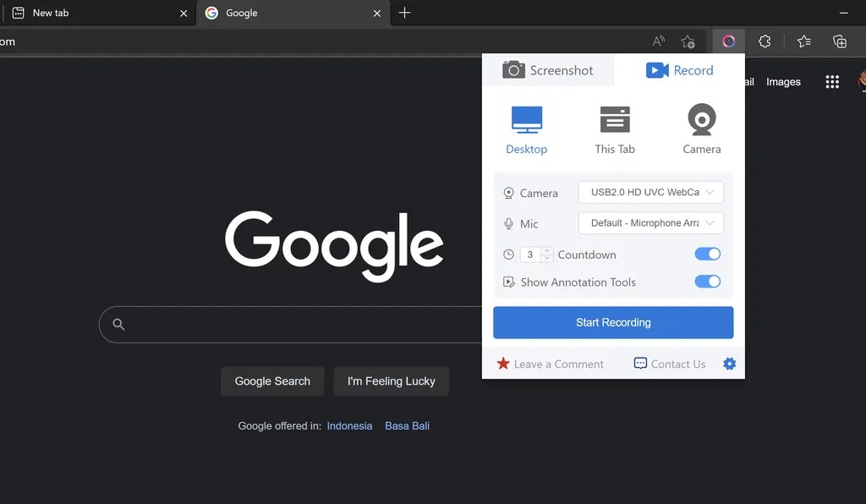Switch to the Screenshot tab
The image size is (866, 504).
(x=548, y=70)
